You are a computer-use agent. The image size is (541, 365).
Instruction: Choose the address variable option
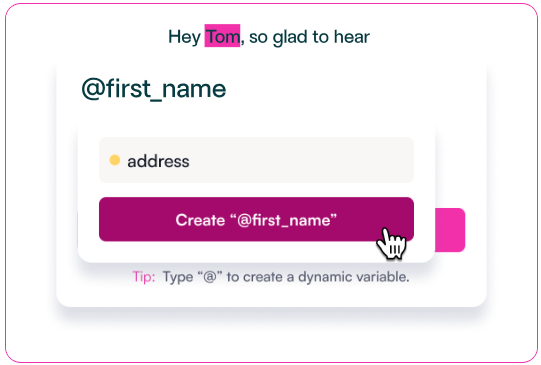point(256,160)
